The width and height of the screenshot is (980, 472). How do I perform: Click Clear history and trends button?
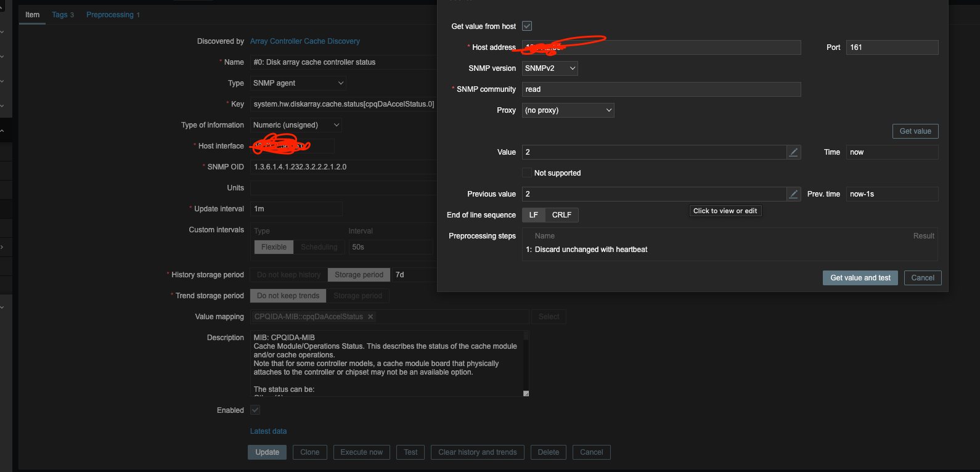[478, 452]
